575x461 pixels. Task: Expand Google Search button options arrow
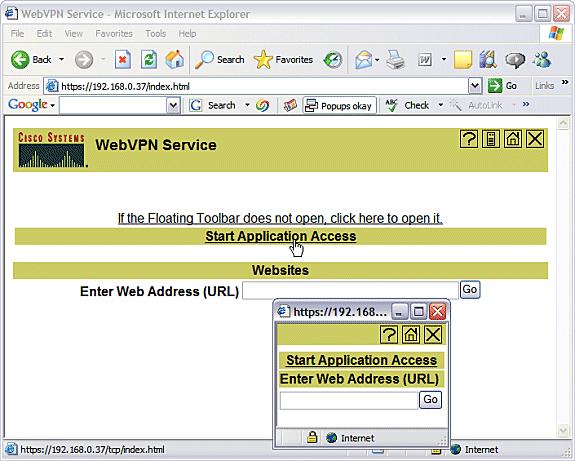pos(247,105)
